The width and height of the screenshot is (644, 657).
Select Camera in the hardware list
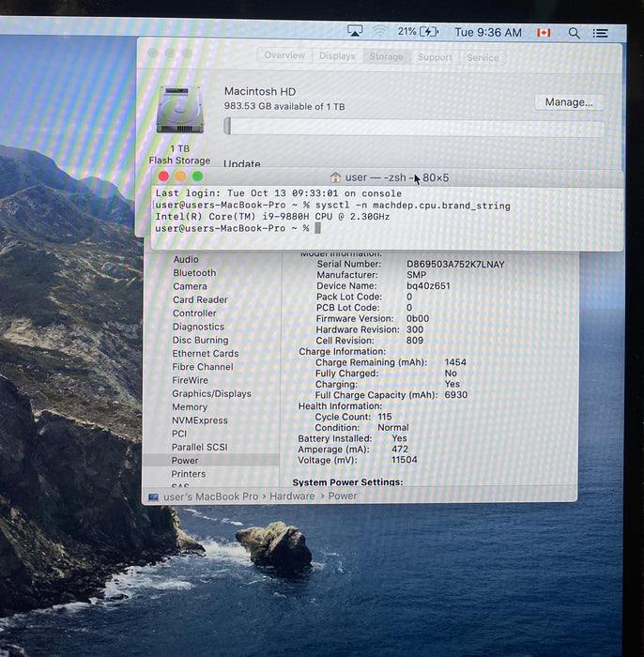click(190, 286)
